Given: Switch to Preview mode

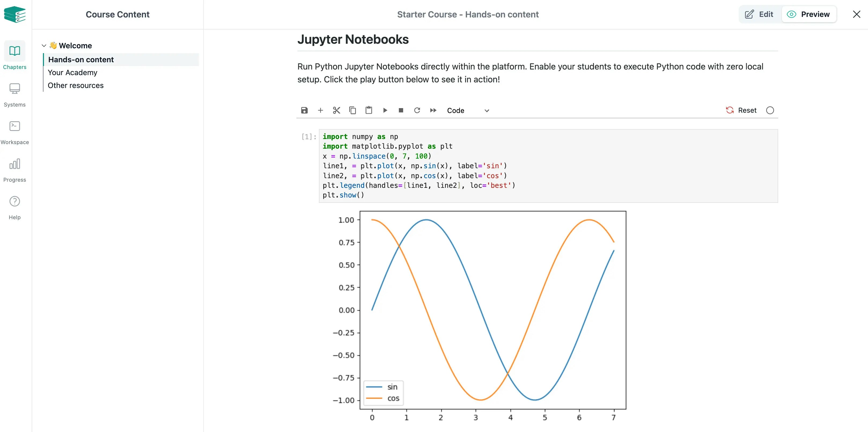Looking at the screenshot, I should (809, 14).
